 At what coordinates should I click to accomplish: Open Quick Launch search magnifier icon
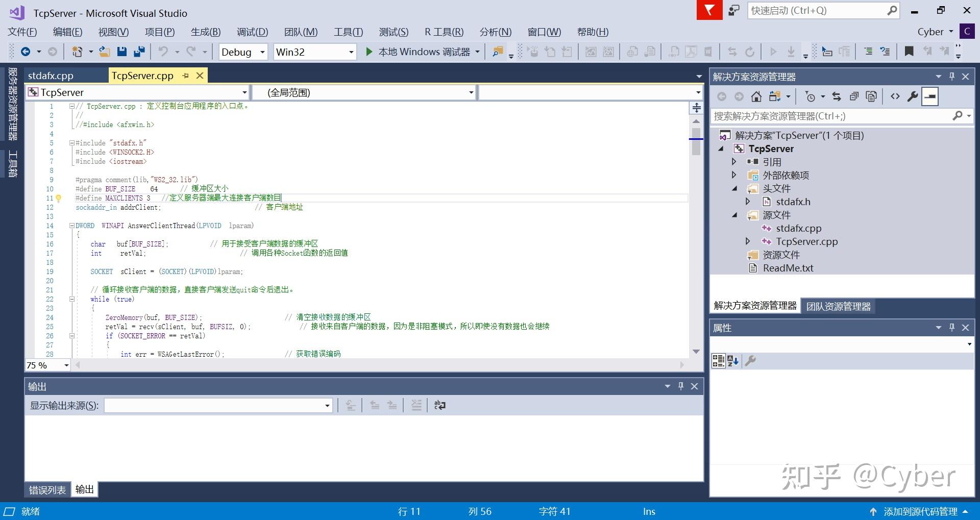(x=892, y=10)
